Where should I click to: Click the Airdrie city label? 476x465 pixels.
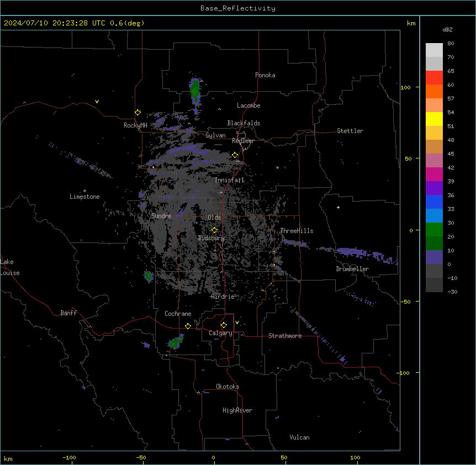click(223, 297)
